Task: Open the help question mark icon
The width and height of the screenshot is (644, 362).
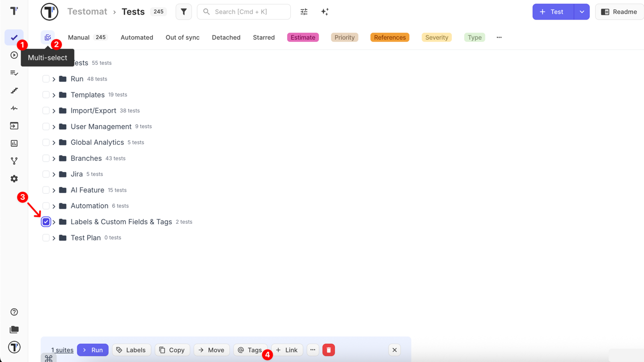Action: coord(14,312)
